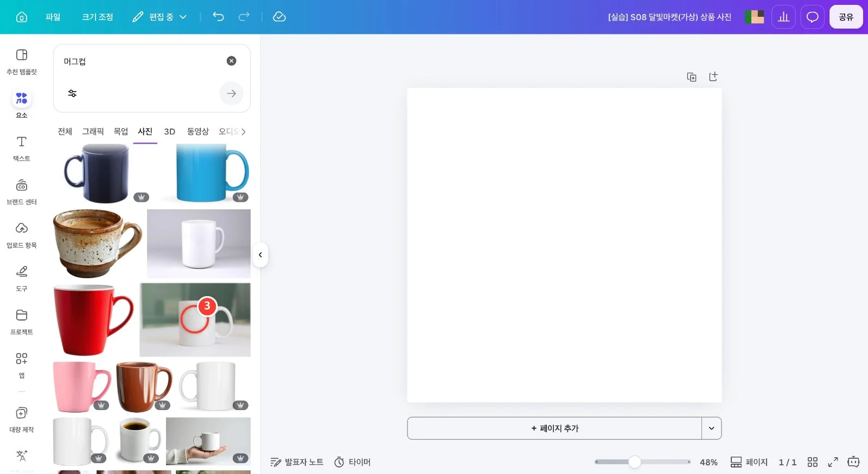Open the analytics chart icon

[x=783, y=17]
